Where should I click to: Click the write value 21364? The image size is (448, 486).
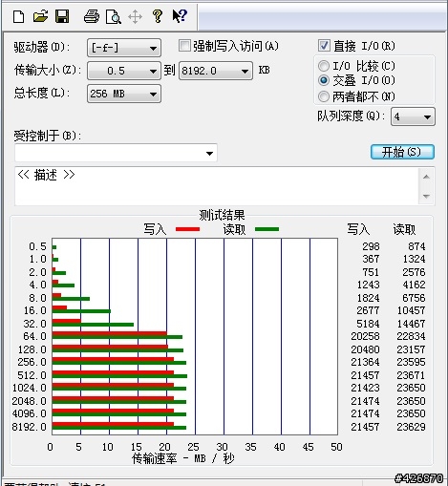365,362
